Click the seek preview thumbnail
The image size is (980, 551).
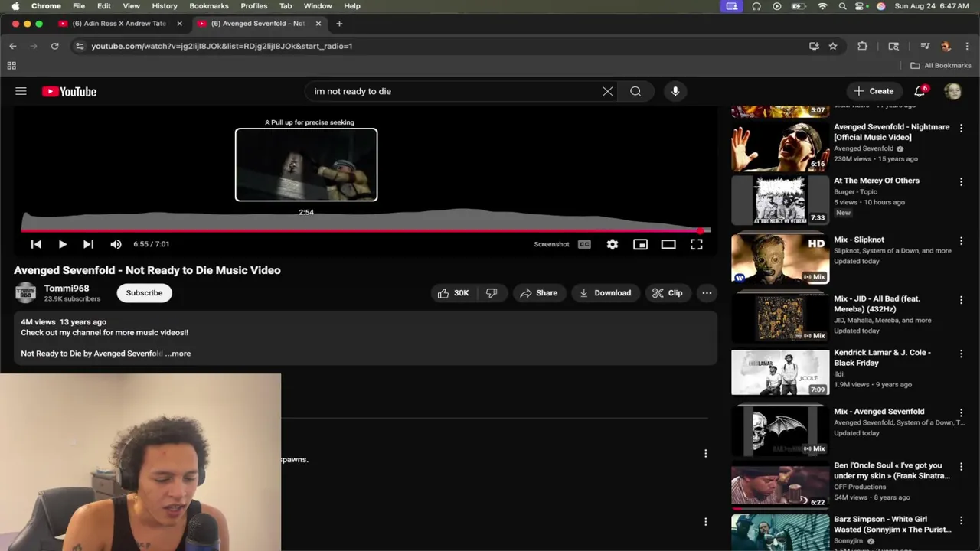[x=306, y=165]
